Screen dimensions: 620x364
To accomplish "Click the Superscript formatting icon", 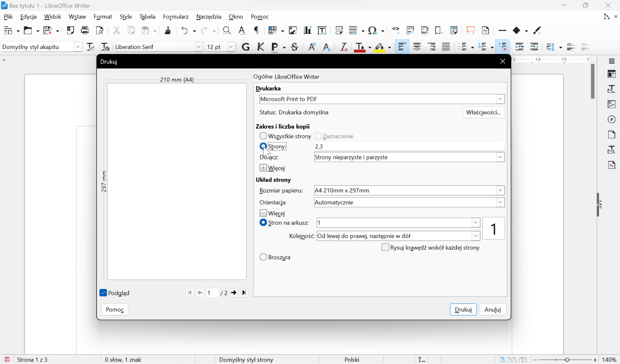I will pos(312,47).
